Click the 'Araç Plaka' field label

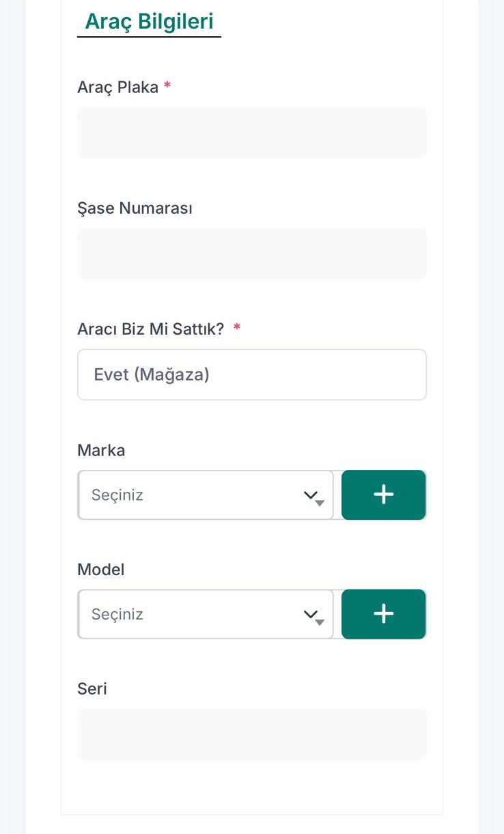[117, 87]
